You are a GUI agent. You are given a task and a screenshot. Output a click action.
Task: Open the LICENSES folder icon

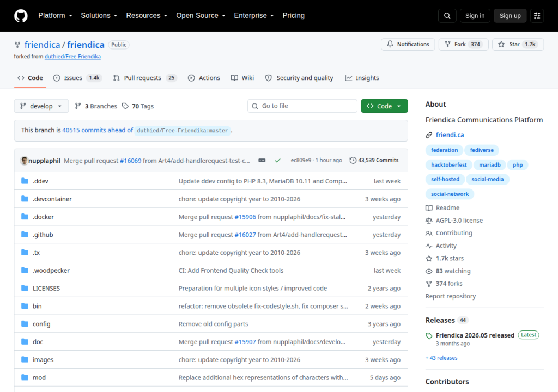[25, 288]
